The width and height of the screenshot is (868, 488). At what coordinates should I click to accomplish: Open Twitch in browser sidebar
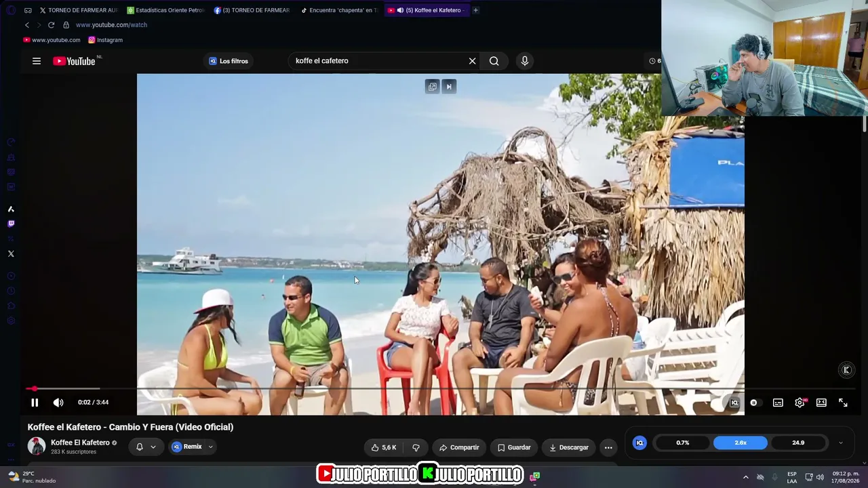11,224
